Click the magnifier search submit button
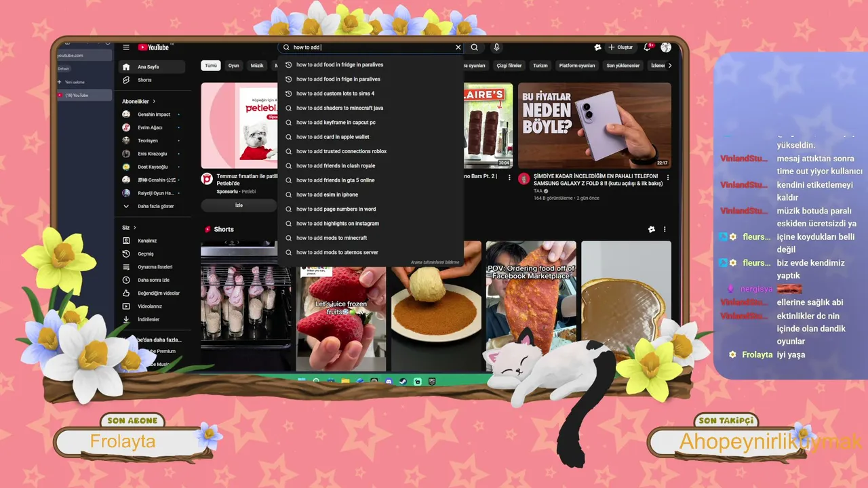 tap(475, 47)
